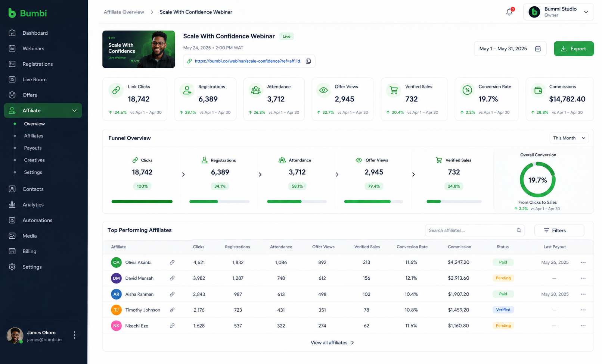Open the May 1 – May 31, 2025 date range

pyautogui.click(x=510, y=49)
